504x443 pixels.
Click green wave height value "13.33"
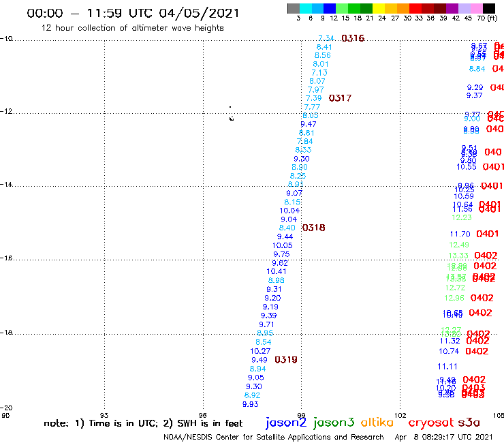(458, 256)
